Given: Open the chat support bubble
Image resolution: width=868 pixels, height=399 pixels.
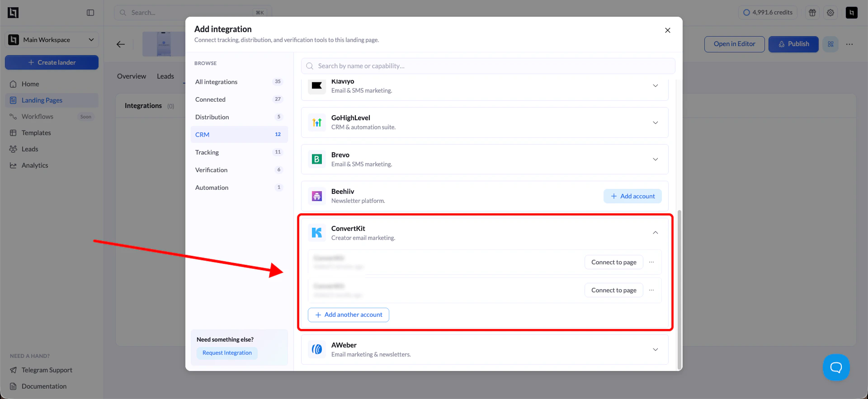Looking at the screenshot, I should (836, 367).
